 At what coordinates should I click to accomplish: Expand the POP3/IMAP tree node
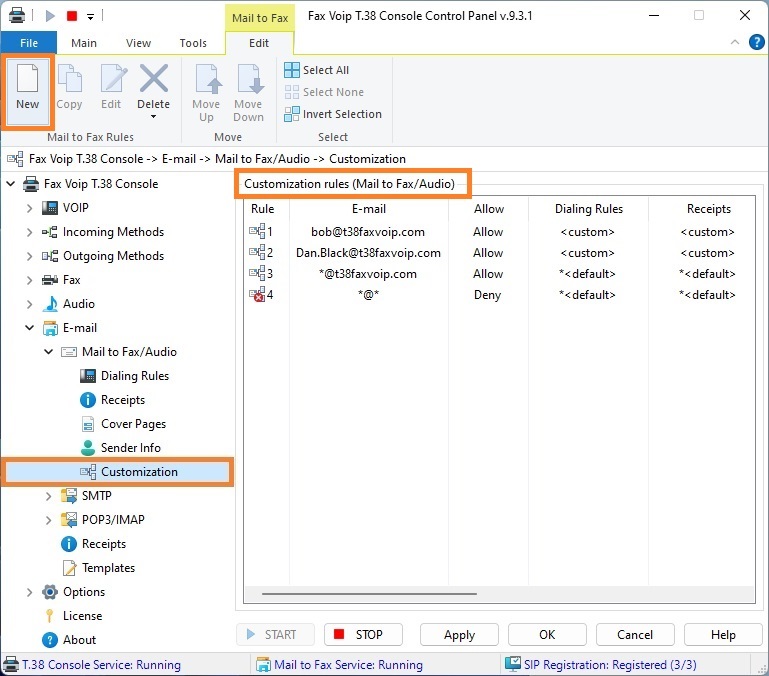[49, 520]
